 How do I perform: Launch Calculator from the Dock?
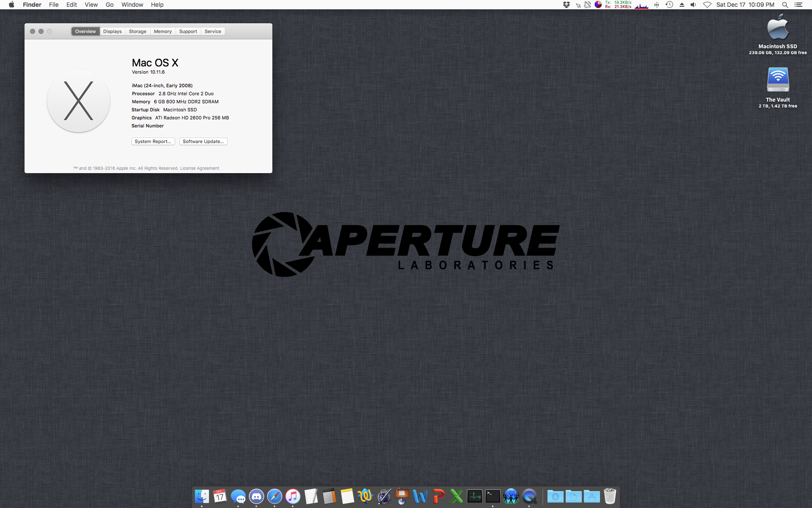click(329, 496)
